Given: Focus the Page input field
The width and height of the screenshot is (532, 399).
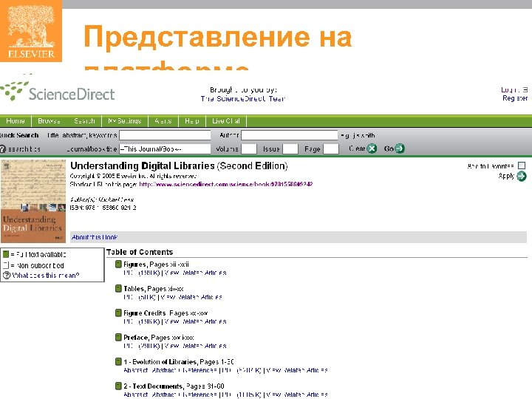Looking at the screenshot, I should tap(331, 149).
